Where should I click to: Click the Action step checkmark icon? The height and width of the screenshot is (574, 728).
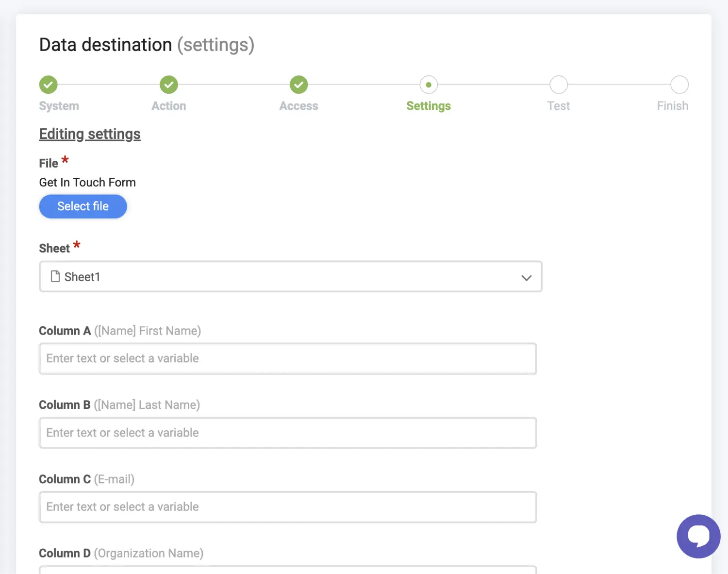(x=169, y=84)
